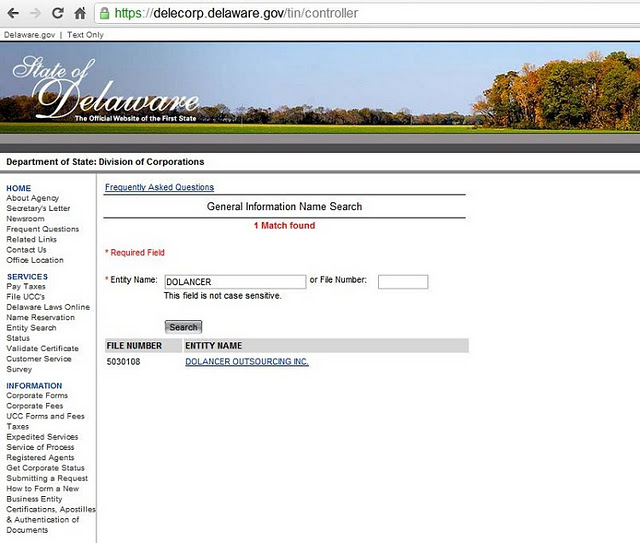Screen dimensions: 640x543
Task: Open Office Location sidebar link
Action: [x=35, y=260]
